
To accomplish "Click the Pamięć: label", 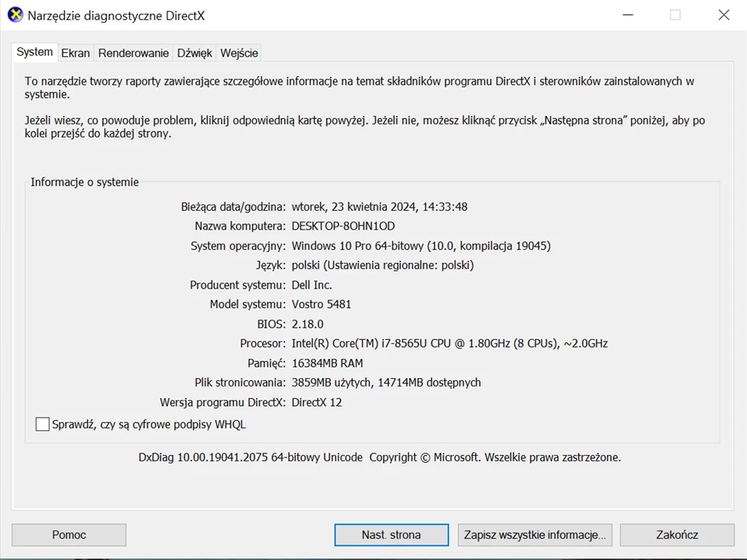I will click(266, 363).
